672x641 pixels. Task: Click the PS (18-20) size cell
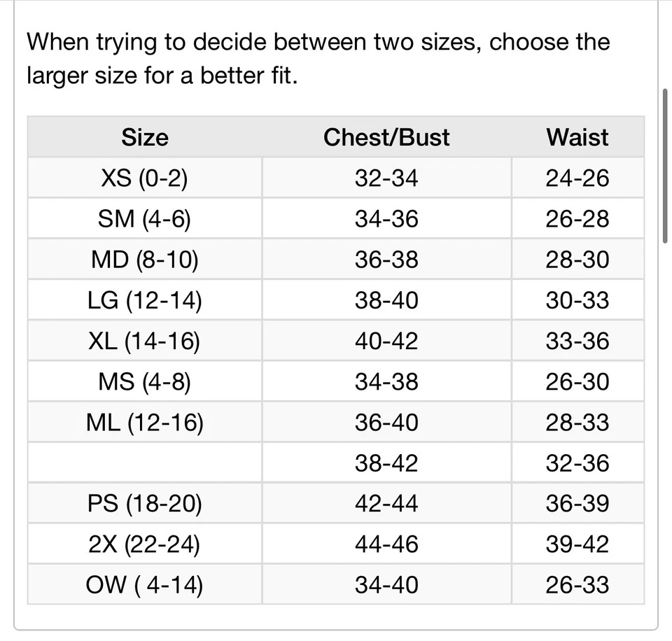[x=145, y=503]
